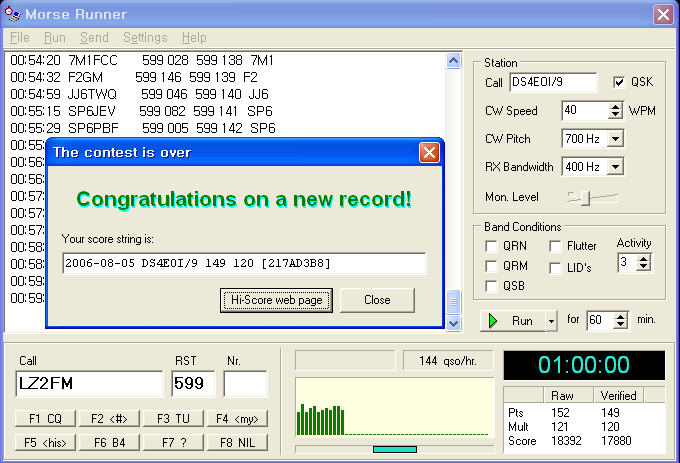The image size is (680, 463).
Task: Open the Hi-Score web page
Action: click(276, 300)
